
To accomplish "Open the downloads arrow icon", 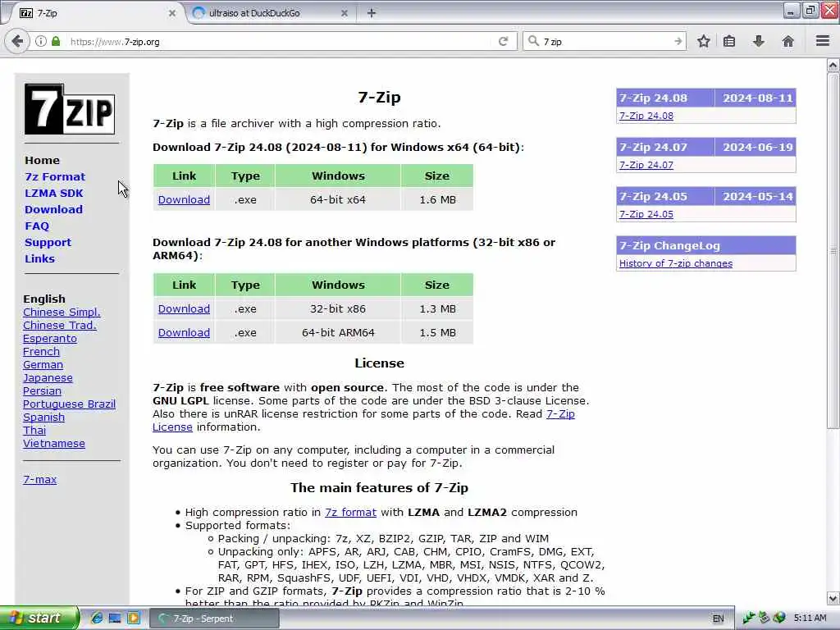I will point(759,41).
